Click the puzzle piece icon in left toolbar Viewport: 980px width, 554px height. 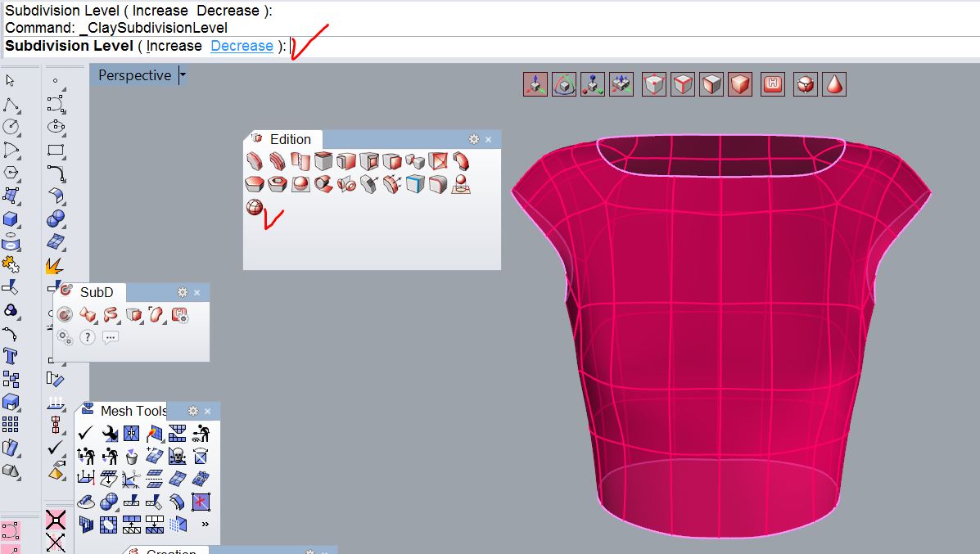11,263
